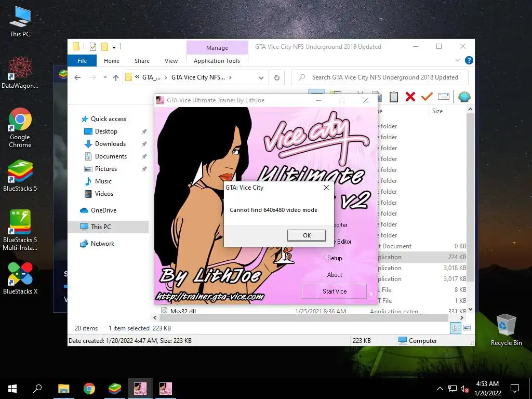The width and height of the screenshot is (532, 399).
Task: Click the orange checkmark toolbar icon
Action: pos(427,97)
